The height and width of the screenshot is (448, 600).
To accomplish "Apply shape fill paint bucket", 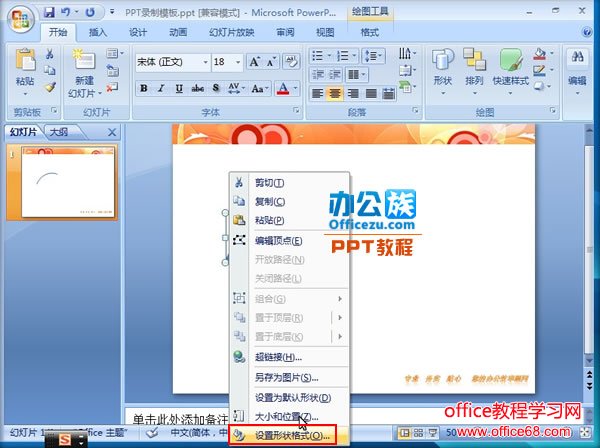I will click(x=540, y=54).
